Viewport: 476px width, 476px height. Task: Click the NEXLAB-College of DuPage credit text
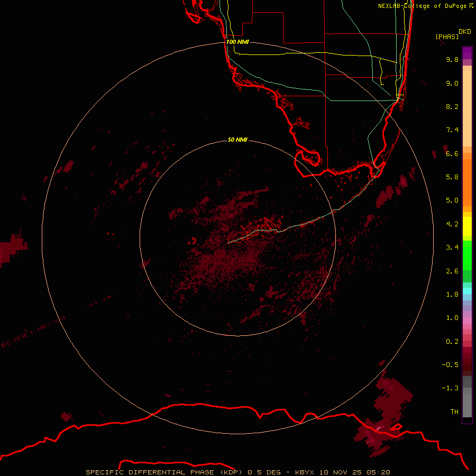tap(422, 6)
